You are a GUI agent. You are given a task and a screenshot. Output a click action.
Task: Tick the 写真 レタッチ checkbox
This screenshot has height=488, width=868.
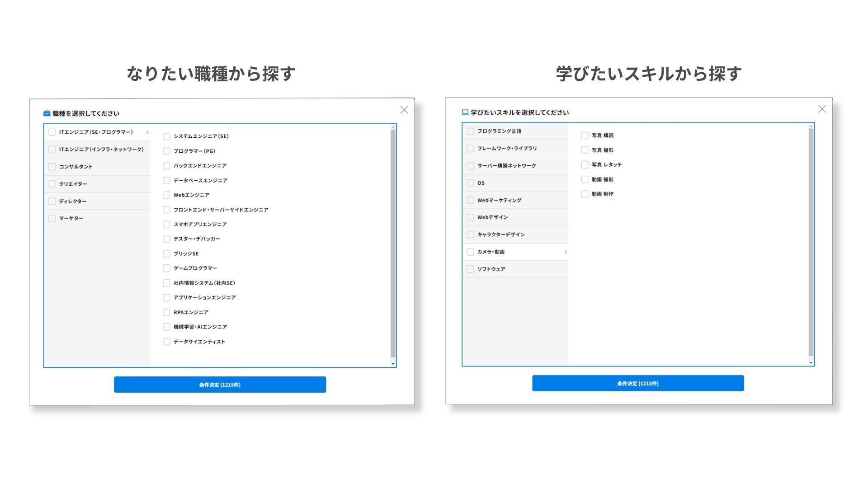pos(585,165)
